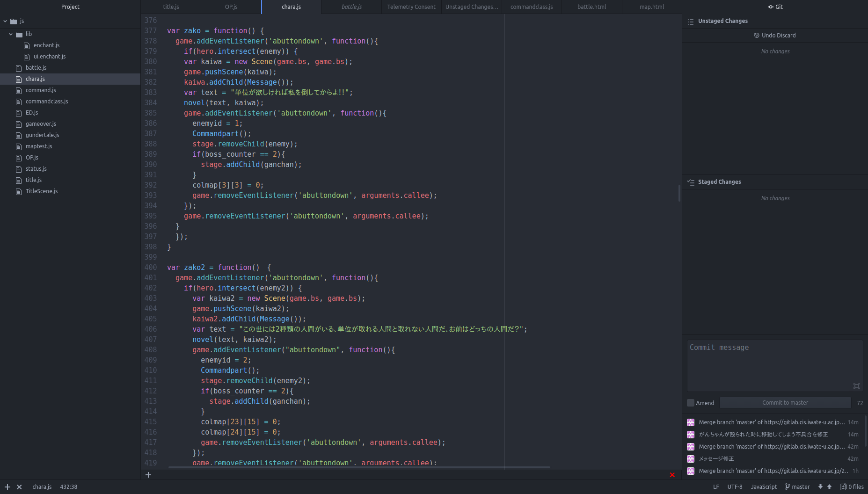The image size is (868, 494).
Task: Open enchant.js in the project tree
Action: tap(46, 45)
